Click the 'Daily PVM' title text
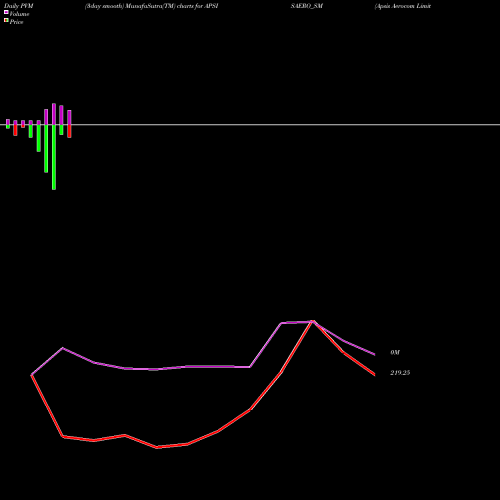The height and width of the screenshot is (500, 500). [19, 6]
